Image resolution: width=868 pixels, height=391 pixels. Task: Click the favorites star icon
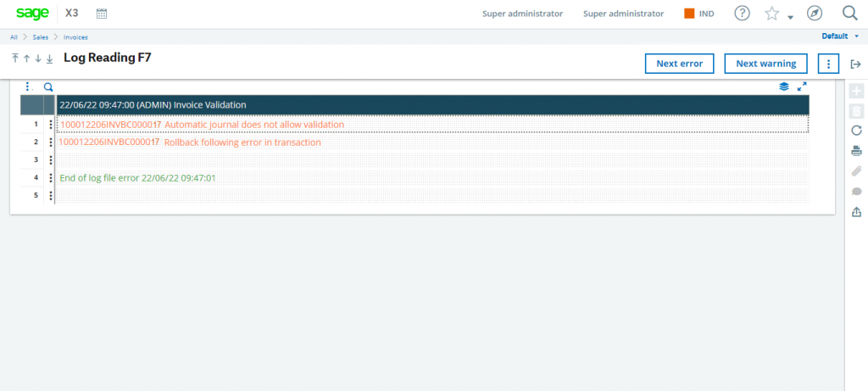pos(771,14)
